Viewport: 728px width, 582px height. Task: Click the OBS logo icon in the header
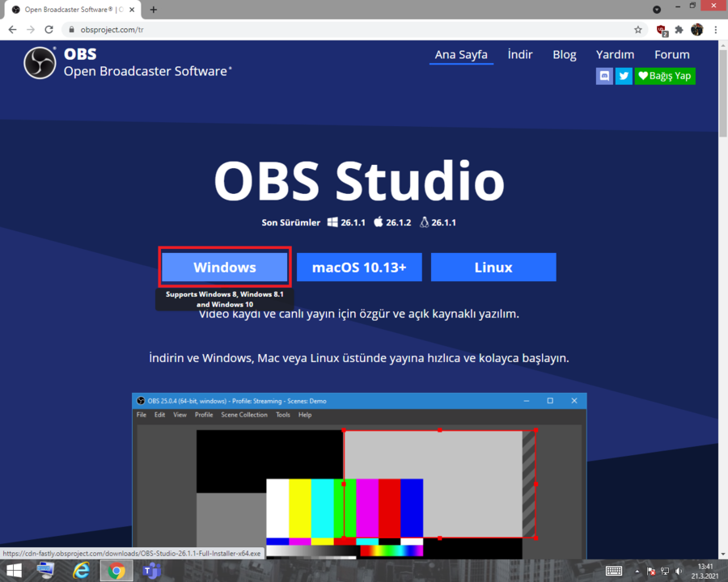point(40,63)
